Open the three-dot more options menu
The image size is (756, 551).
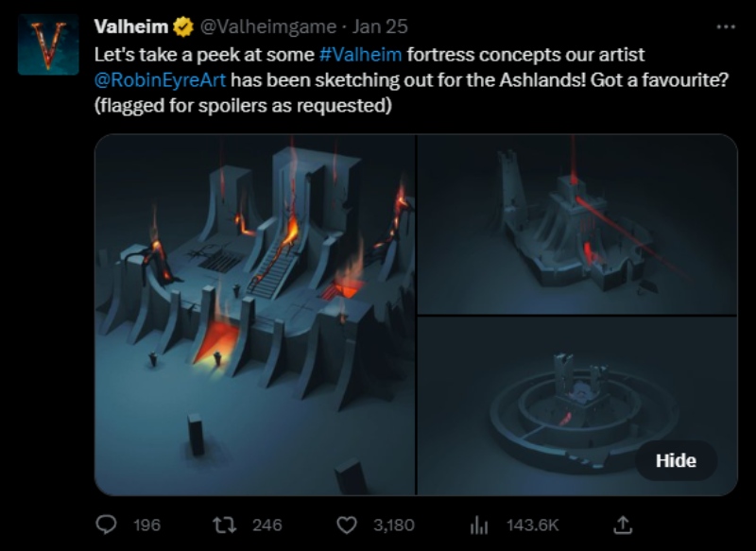point(726,26)
